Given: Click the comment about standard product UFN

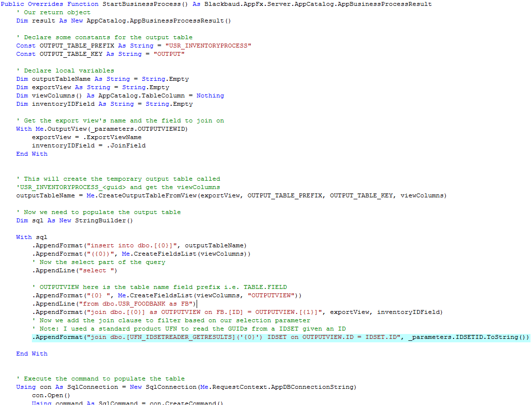Looking at the screenshot, I should pyautogui.click(x=189, y=329).
